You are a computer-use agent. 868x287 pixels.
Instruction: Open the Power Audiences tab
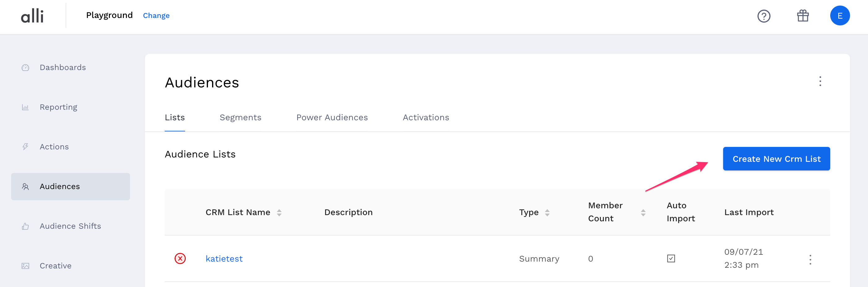tap(332, 117)
